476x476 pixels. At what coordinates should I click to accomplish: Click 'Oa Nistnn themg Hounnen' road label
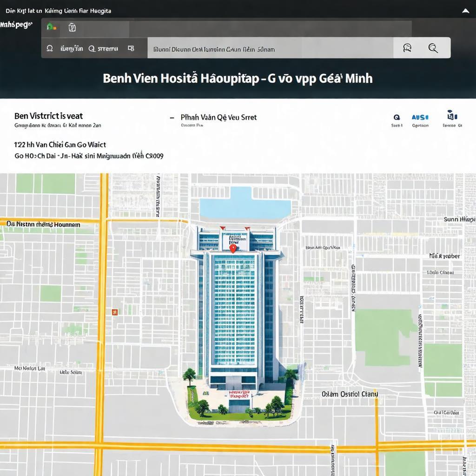(x=43, y=225)
